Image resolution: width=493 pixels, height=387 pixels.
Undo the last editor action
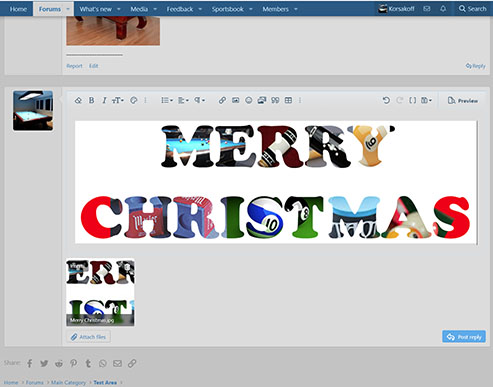[386, 100]
